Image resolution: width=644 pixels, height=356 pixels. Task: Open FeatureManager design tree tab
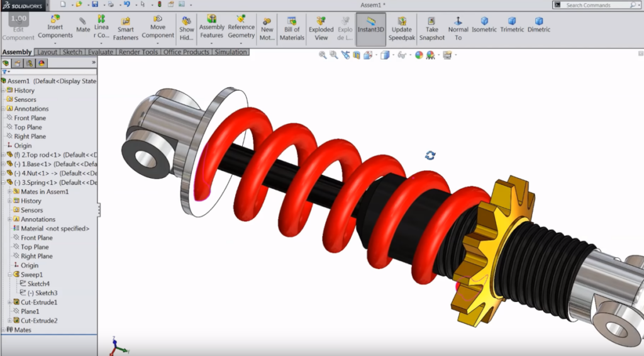pyautogui.click(x=6, y=64)
